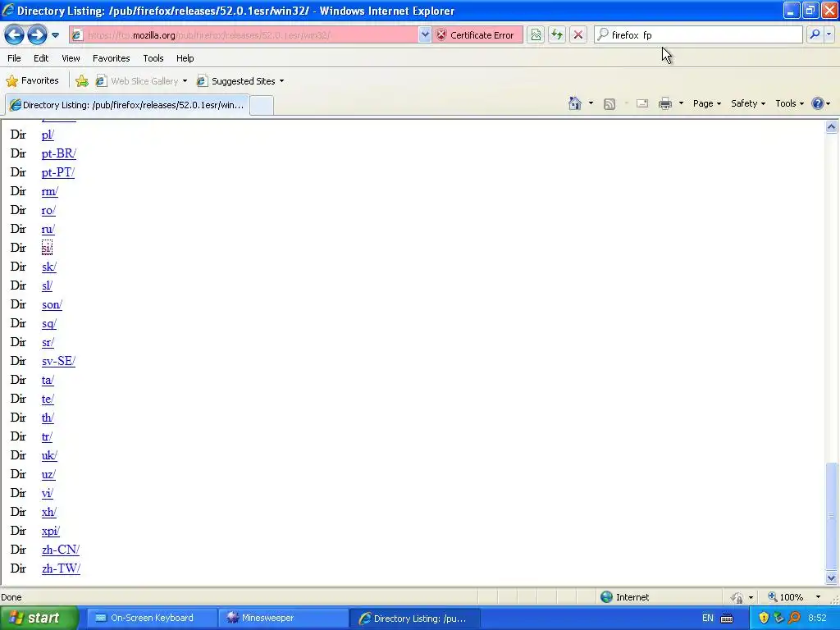Go forward with the Forward arrow button
The height and width of the screenshot is (630, 840).
click(36, 34)
